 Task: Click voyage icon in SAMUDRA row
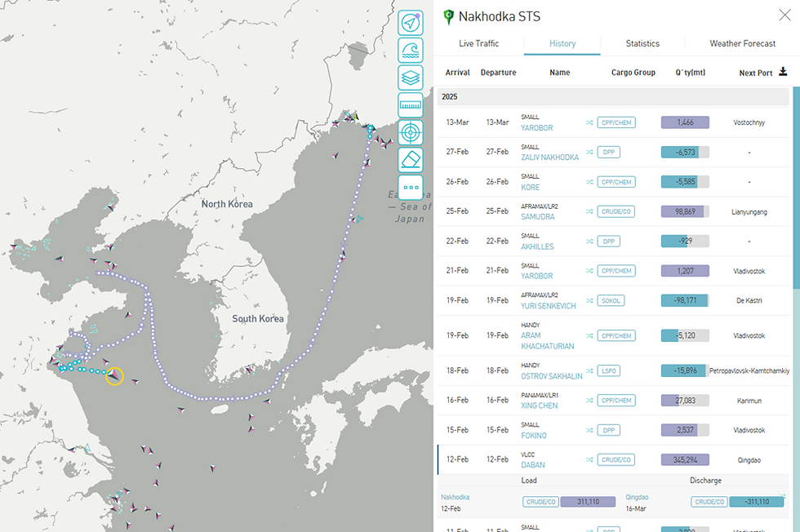pyautogui.click(x=589, y=211)
